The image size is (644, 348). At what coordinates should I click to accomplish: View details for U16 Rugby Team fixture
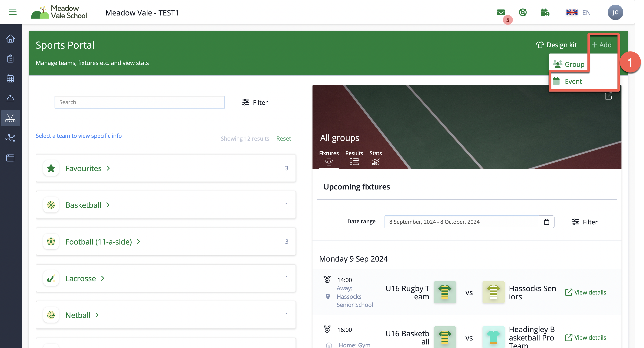click(x=585, y=293)
